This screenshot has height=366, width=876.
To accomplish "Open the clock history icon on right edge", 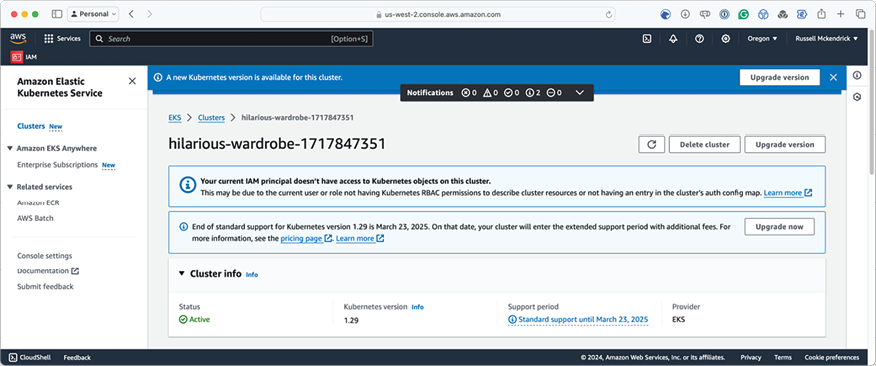I will (858, 97).
